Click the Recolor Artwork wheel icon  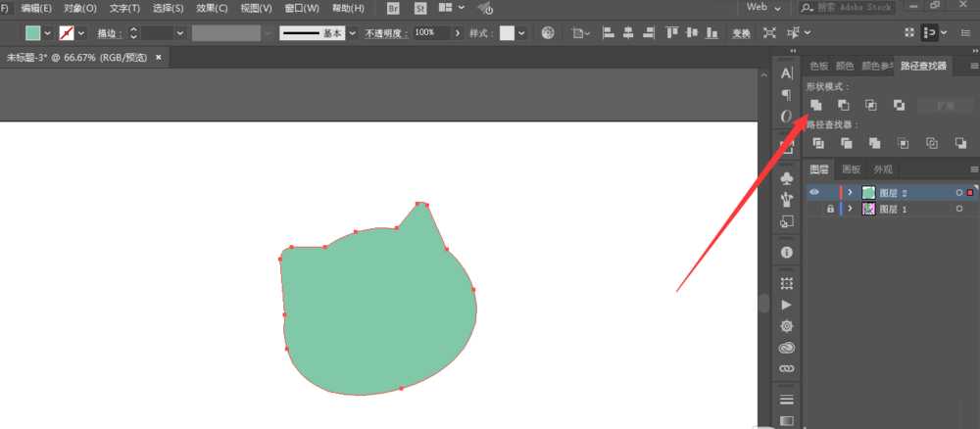click(x=548, y=32)
